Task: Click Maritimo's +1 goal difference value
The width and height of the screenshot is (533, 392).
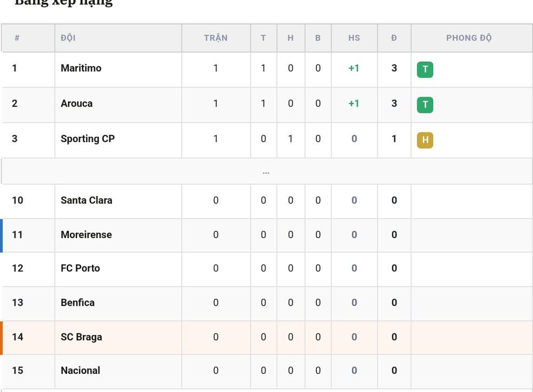Action: coord(354,68)
